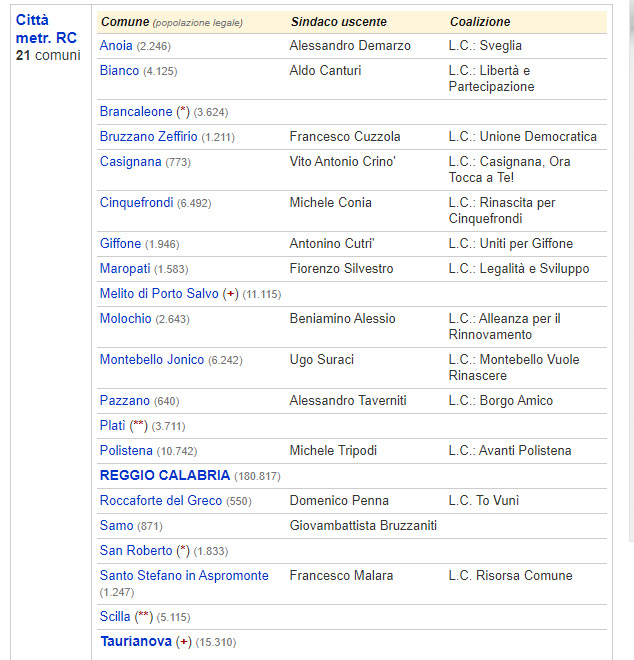Click coalition L.C.: Avanti Polistena
The width and height of the screenshot is (634, 660).
510,450
